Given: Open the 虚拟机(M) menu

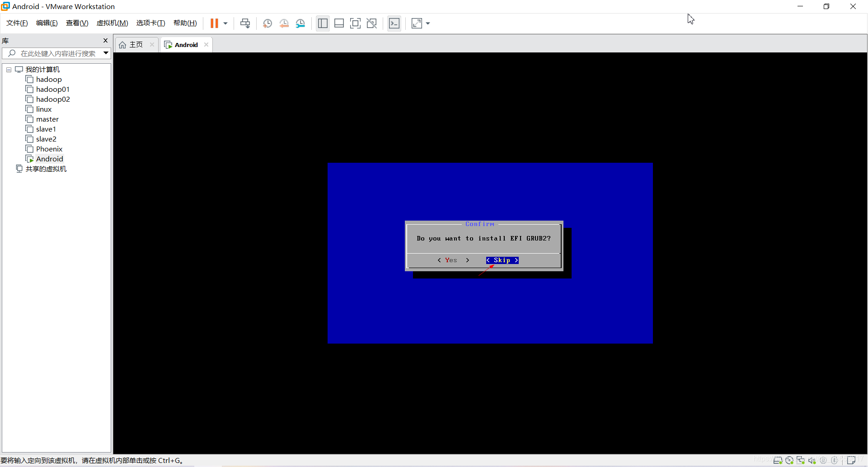Looking at the screenshot, I should (x=113, y=23).
